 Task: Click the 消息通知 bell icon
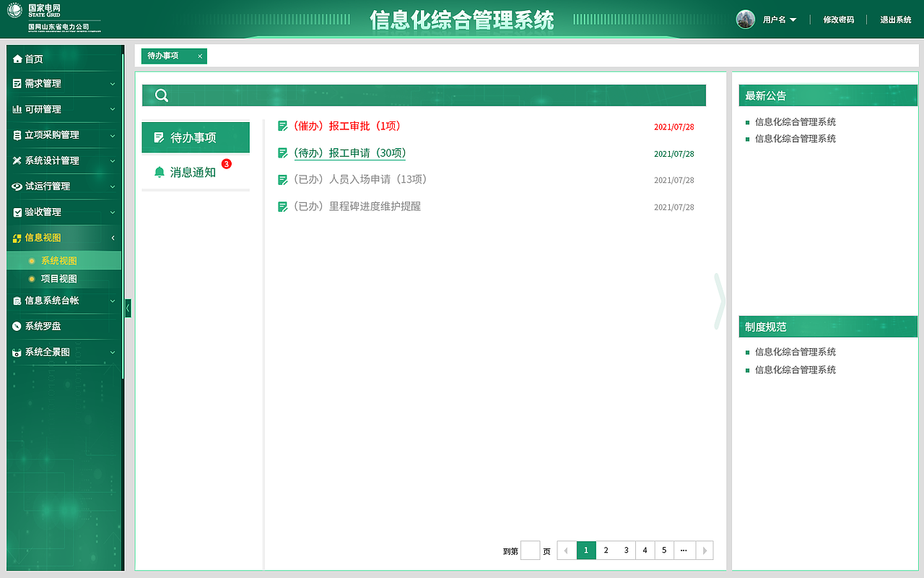pyautogui.click(x=160, y=172)
